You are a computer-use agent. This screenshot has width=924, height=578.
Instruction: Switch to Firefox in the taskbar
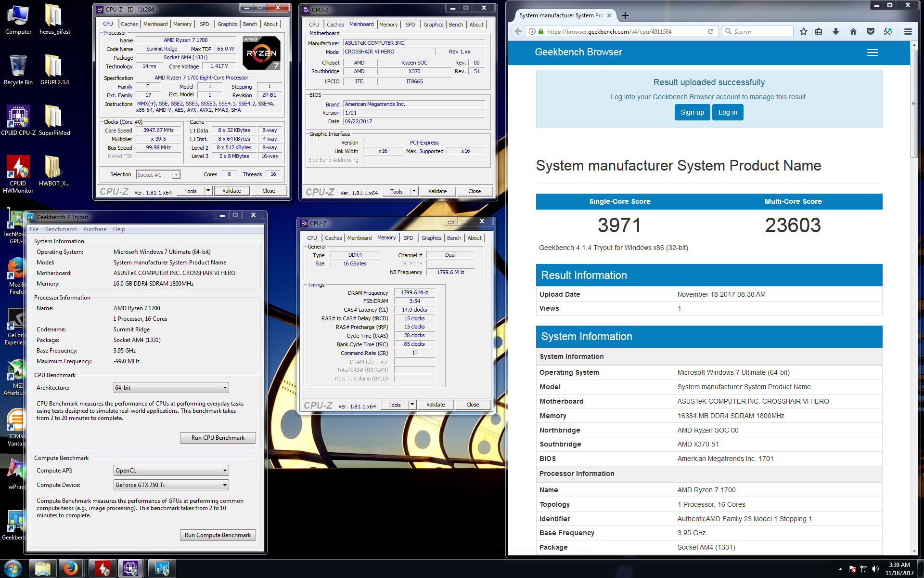(x=71, y=569)
